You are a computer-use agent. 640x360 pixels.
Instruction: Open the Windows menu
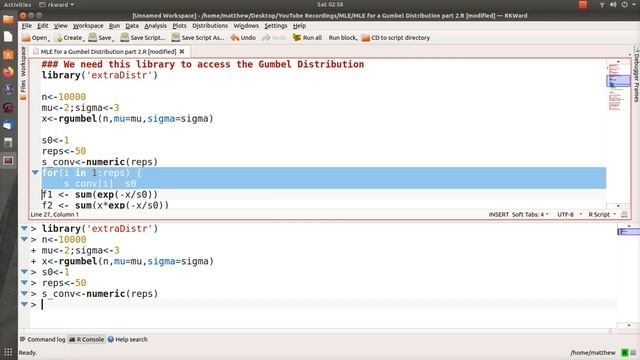click(x=246, y=26)
